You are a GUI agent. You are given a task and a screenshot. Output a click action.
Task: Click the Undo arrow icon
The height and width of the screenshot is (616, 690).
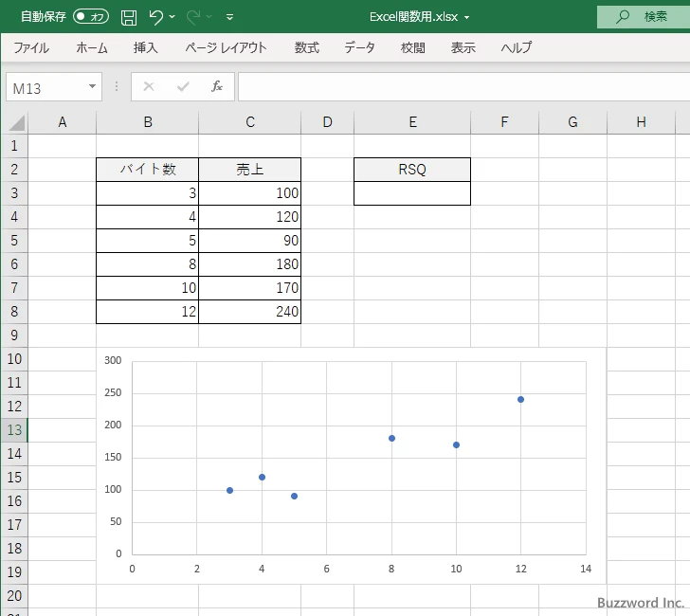tap(155, 17)
